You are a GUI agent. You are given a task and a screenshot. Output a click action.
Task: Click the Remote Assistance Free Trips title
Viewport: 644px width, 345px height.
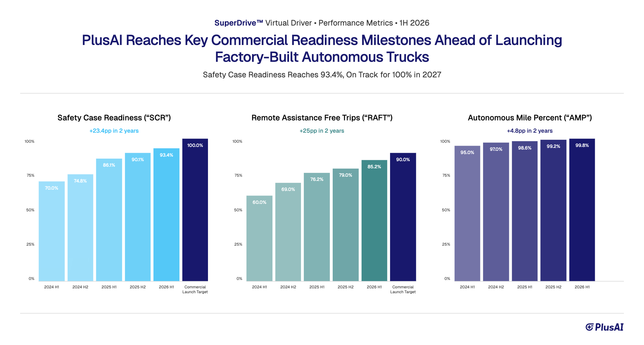click(x=322, y=118)
